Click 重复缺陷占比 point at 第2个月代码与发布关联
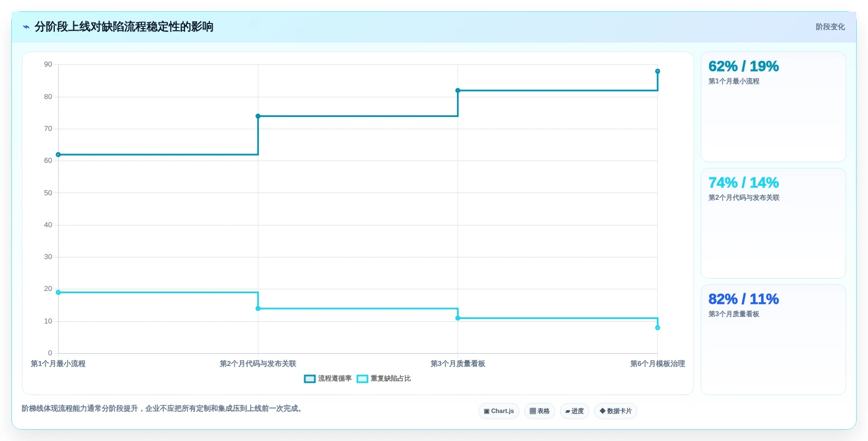The width and height of the screenshot is (868, 441). [258, 308]
